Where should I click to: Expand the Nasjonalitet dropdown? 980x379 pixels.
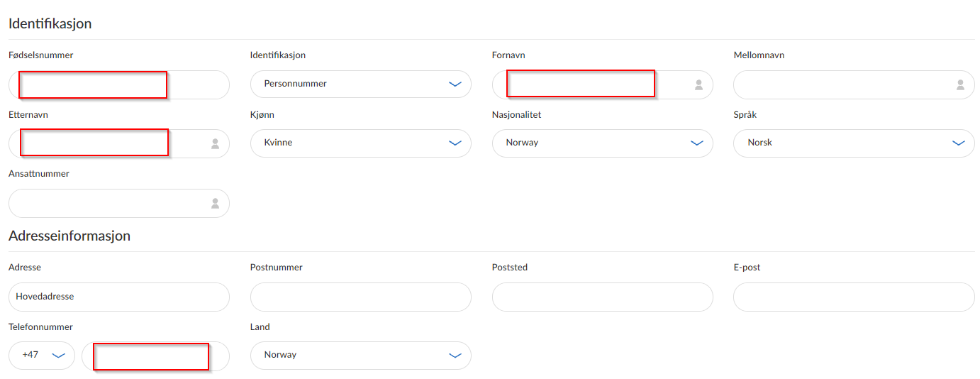[x=603, y=143]
